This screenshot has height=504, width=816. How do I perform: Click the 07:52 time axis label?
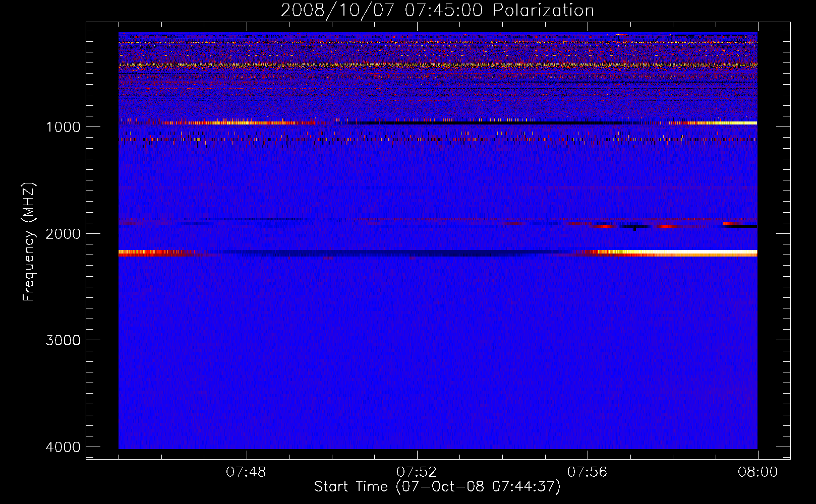(x=417, y=472)
